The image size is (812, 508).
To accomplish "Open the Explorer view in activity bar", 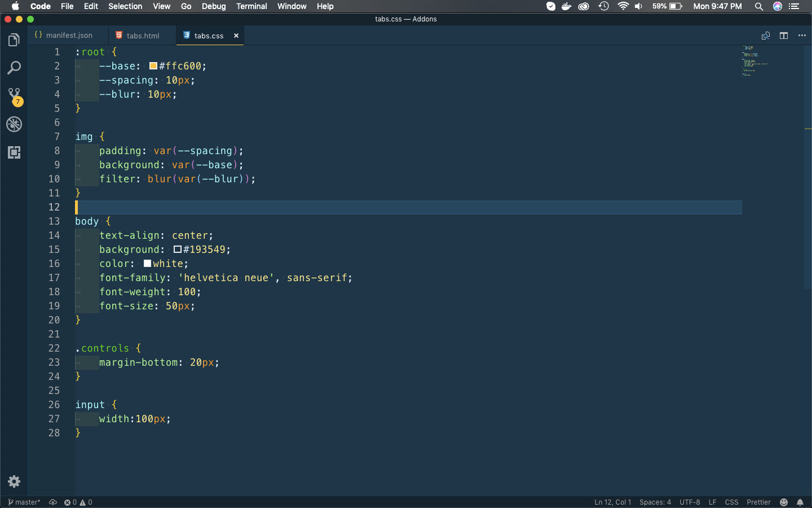I will tap(14, 40).
